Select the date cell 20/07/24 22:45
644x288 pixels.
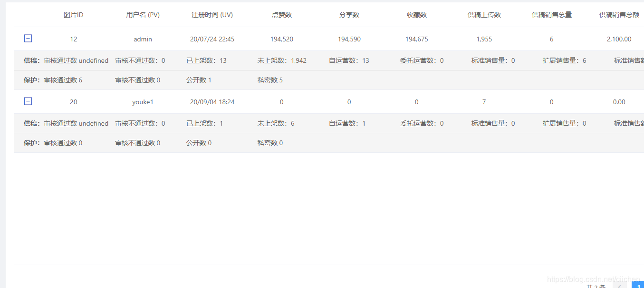coord(212,39)
